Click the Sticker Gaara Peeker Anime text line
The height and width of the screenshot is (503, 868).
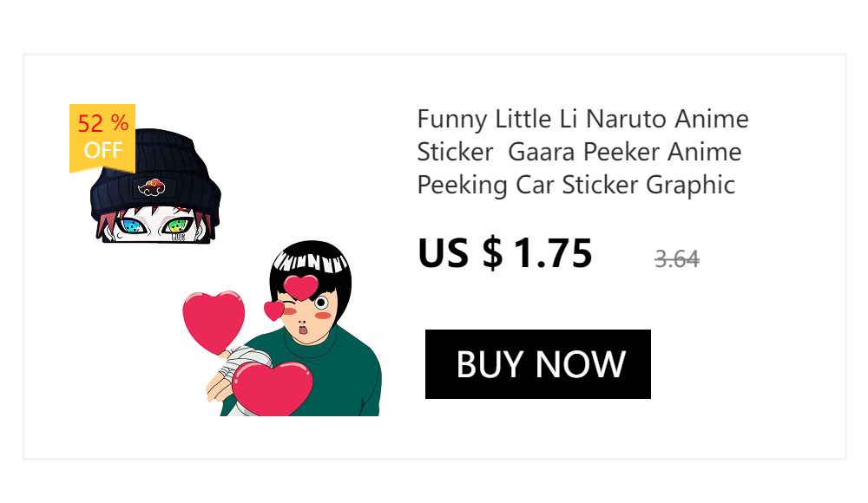coord(579,152)
